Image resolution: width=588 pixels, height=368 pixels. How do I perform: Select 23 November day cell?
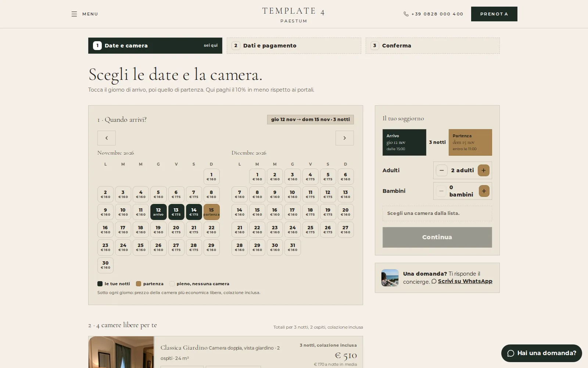point(105,247)
